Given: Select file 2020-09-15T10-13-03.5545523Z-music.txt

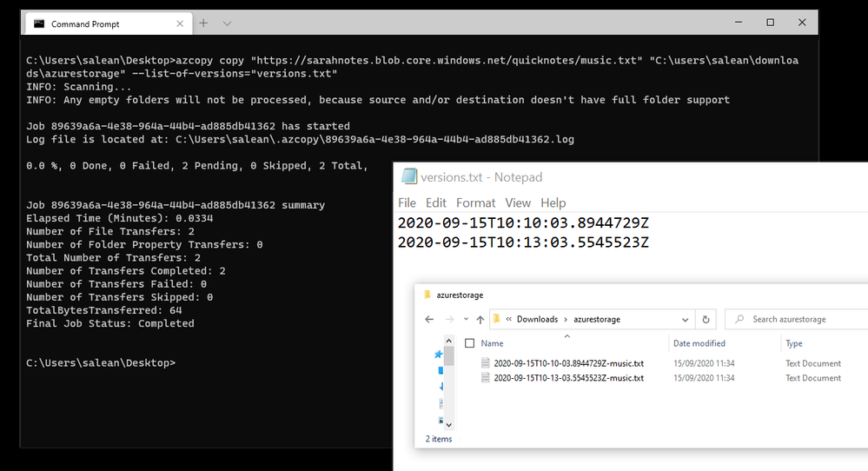Looking at the screenshot, I should point(568,378).
